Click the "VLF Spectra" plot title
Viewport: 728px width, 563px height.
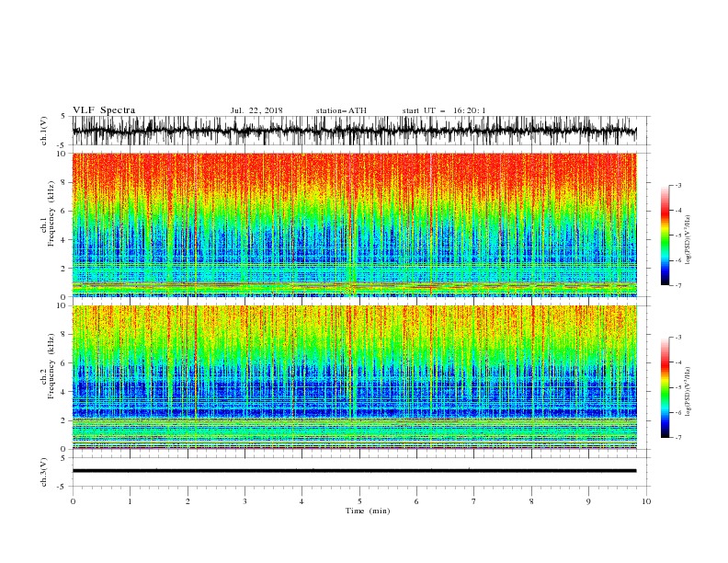click(104, 110)
